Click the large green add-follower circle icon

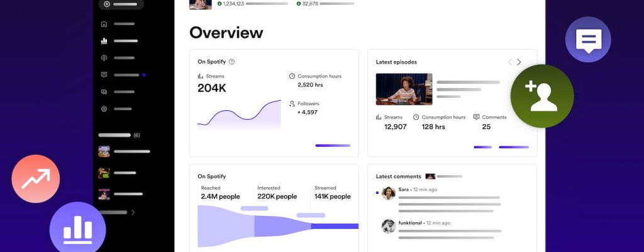[542, 96]
